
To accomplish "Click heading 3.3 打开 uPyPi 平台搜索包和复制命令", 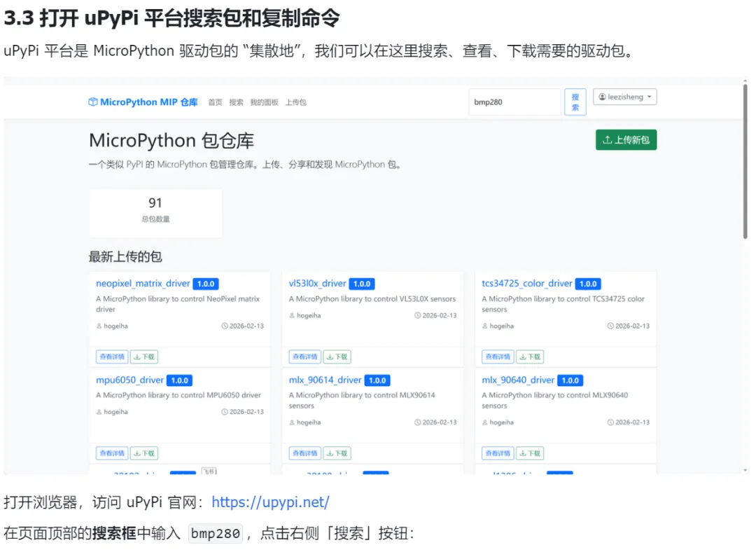I will (171, 18).
